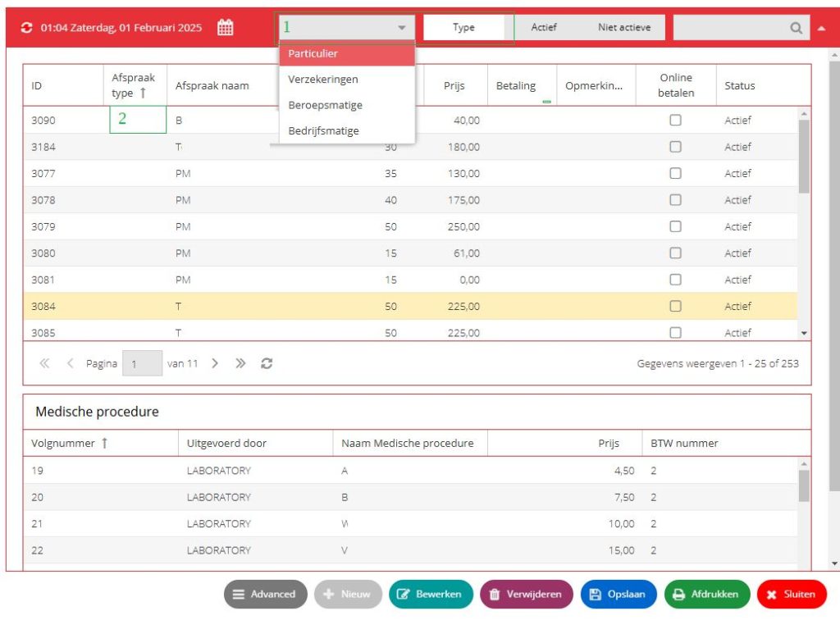Click the search magnifier icon
The width and height of the screenshot is (840, 620).
[796, 28]
